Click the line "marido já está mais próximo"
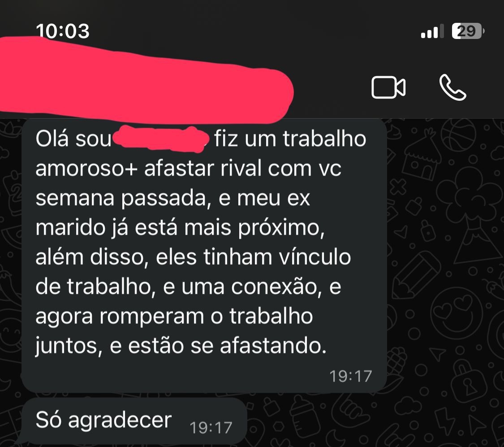The image size is (504, 447). (180, 228)
